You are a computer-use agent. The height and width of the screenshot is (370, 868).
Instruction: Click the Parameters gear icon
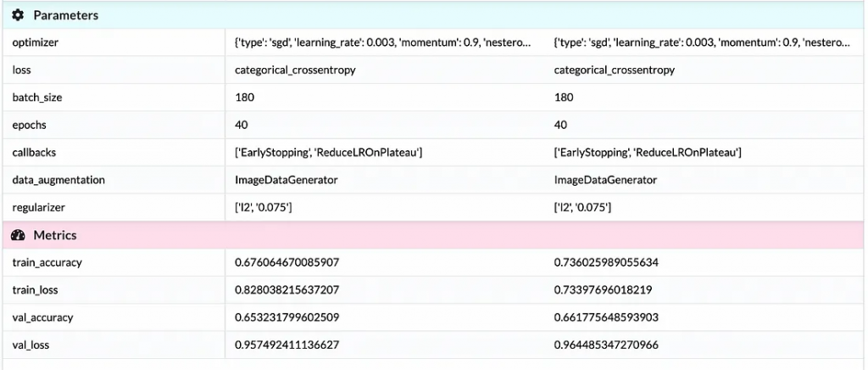click(18, 15)
